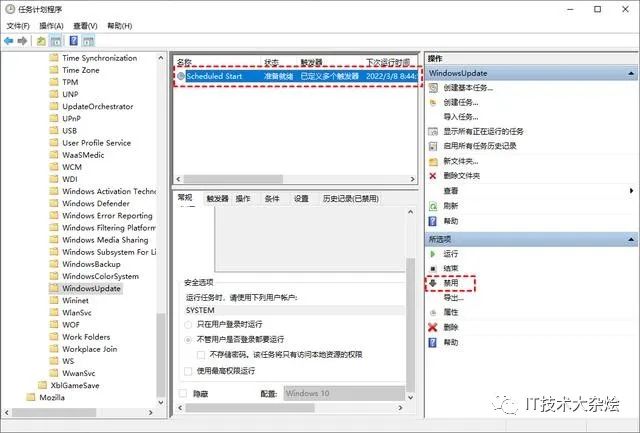
Task: Click the red X 删除 icon in 所选项
Action: tap(433, 327)
